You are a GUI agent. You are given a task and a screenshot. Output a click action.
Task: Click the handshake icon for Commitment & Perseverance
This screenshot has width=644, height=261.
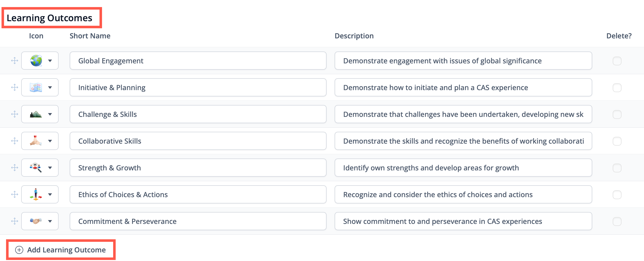click(36, 221)
